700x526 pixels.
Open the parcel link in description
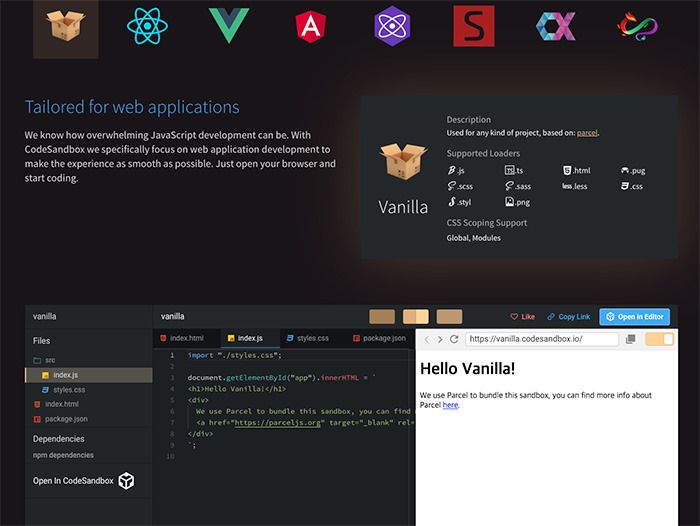[x=587, y=133]
